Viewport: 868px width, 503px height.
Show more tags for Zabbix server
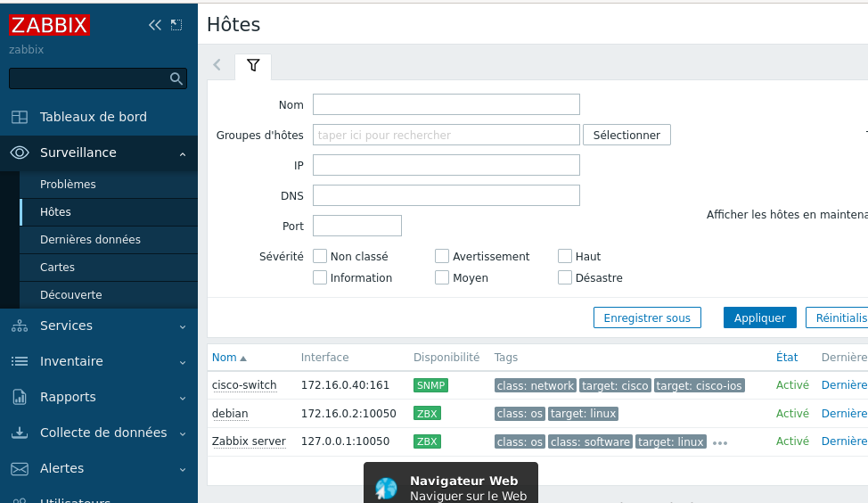click(x=720, y=442)
